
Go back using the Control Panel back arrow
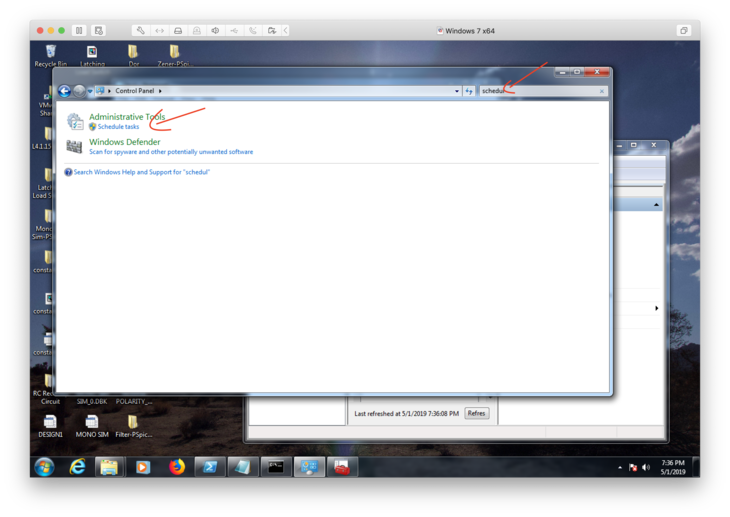[x=64, y=91]
